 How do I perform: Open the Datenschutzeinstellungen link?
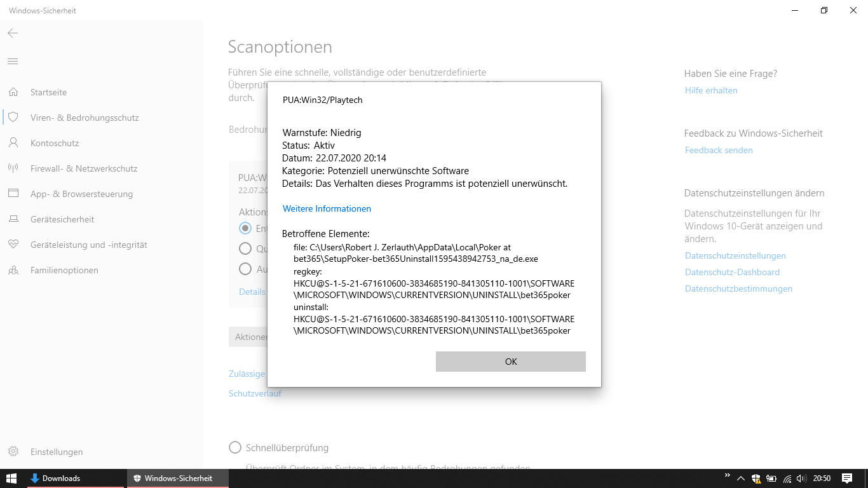[x=735, y=255]
